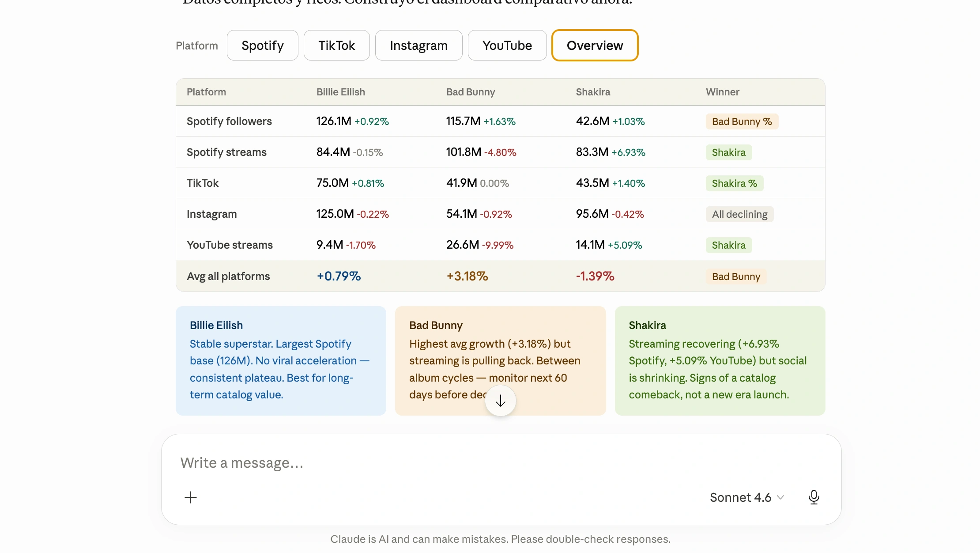Click the Avg all platforms row label

pyautogui.click(x=228, y=276)
